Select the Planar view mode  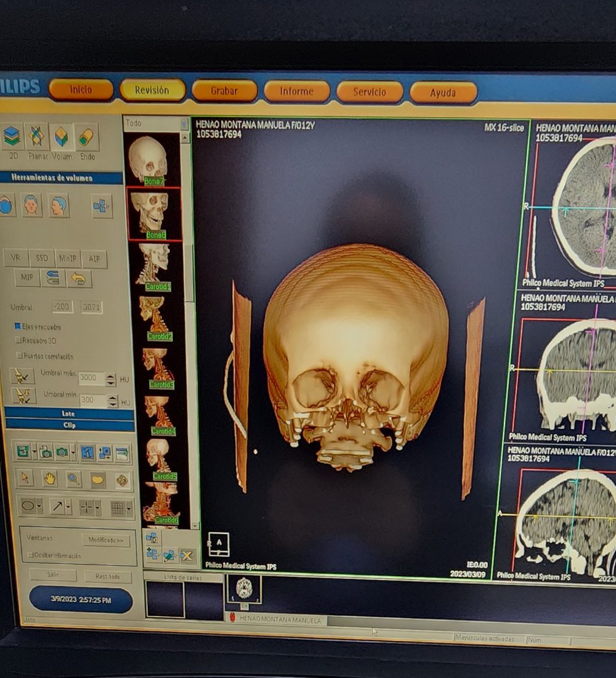37,137
